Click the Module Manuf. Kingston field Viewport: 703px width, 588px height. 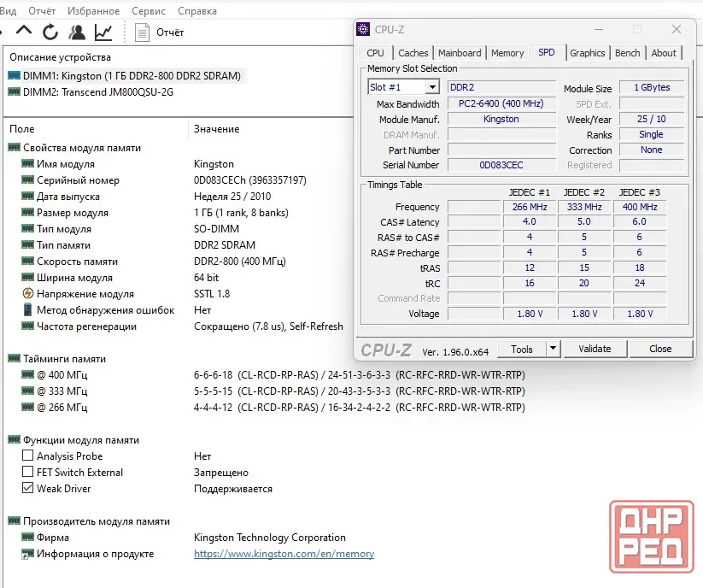pos(501,119)
